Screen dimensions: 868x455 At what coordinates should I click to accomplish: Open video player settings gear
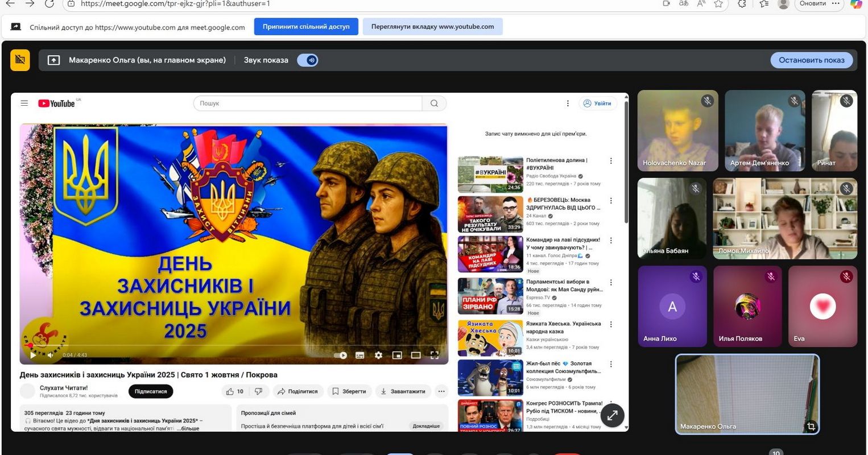pyautogui.click(x=378, y=355)
